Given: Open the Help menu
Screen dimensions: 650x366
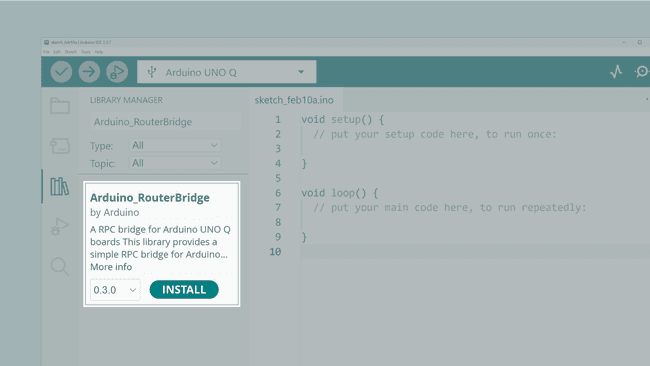Looking at the screenshot, I should point(99,52).
